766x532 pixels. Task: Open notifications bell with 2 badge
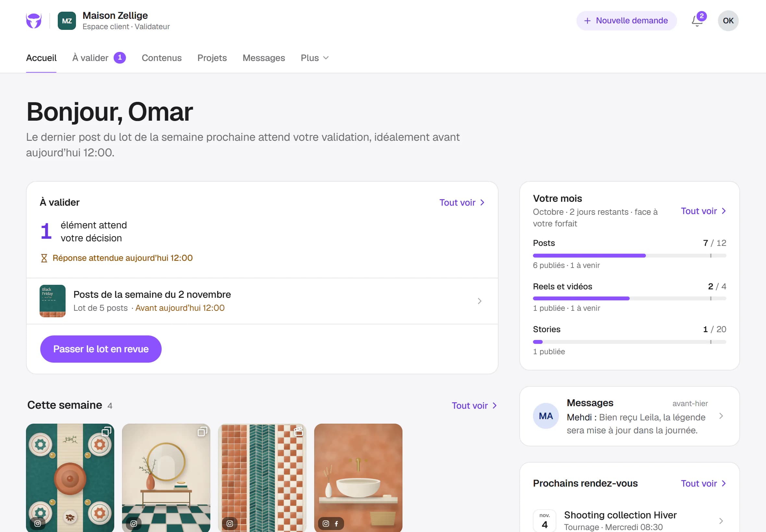698,21
